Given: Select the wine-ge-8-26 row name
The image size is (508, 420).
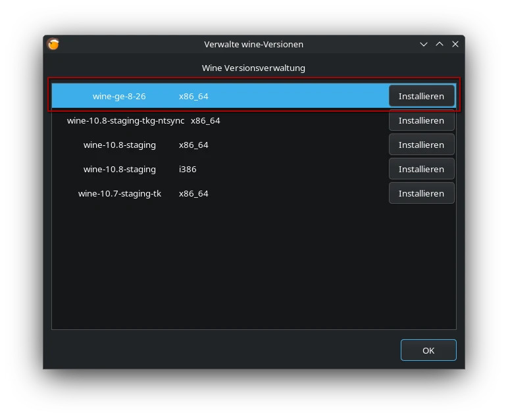Looking at the screenshot, I should (x=119, y=96).
